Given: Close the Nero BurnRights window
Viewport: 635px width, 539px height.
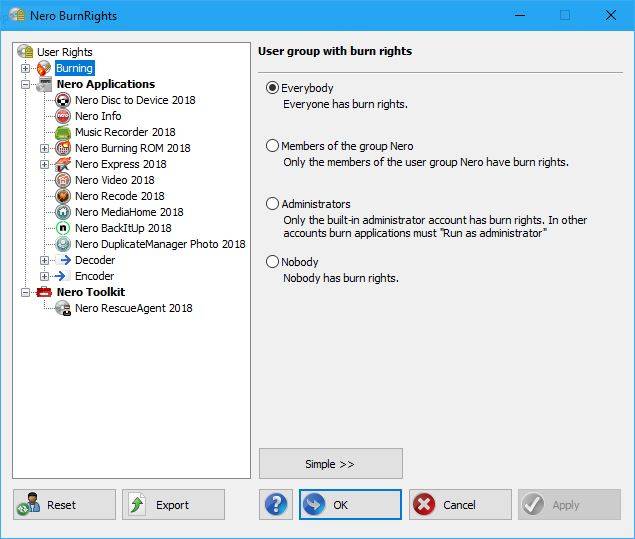Looking at the screenshot, I should pos(610,15).
